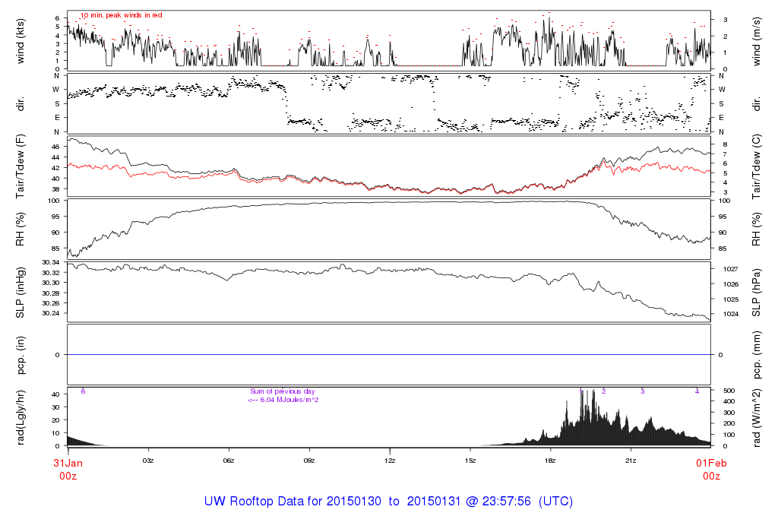Click the red "31Jan" start date label
778x532 pixels.
(x=68, y=463)
